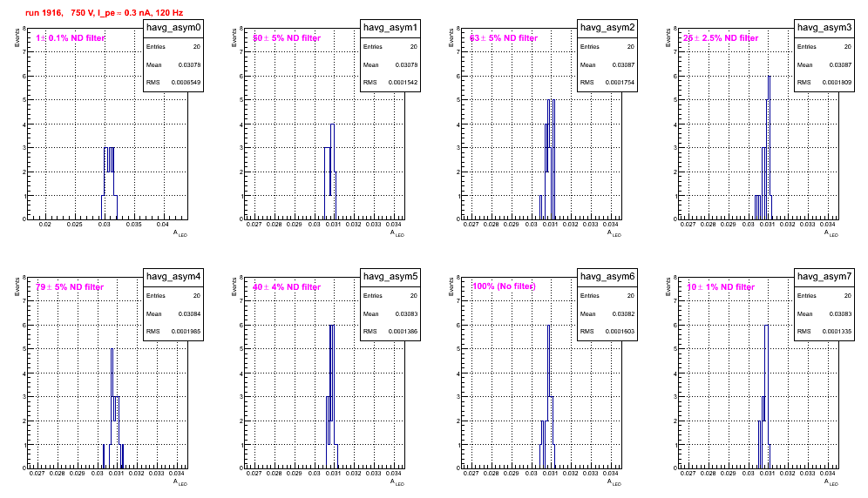Screen dimensions: 868x498
Task: Pick RMS value 0.0001985 in stats box
Action: 186,332
